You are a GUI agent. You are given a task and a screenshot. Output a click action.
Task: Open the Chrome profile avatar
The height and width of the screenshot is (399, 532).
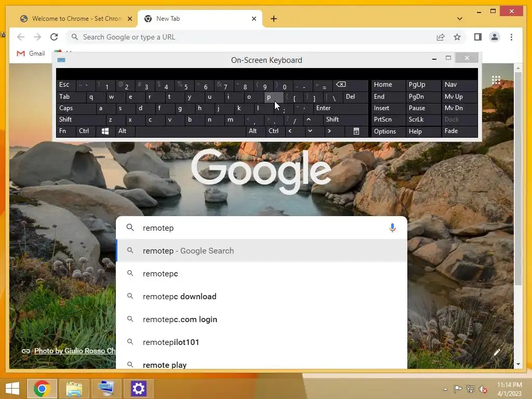coord(495,37)
